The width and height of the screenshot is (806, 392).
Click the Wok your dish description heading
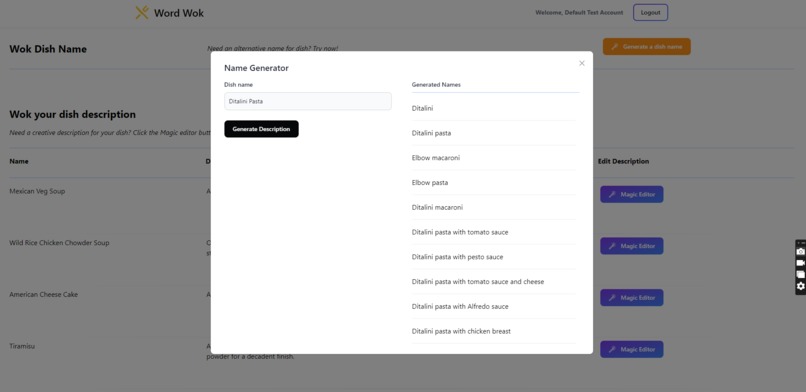(x=72, y=115)
